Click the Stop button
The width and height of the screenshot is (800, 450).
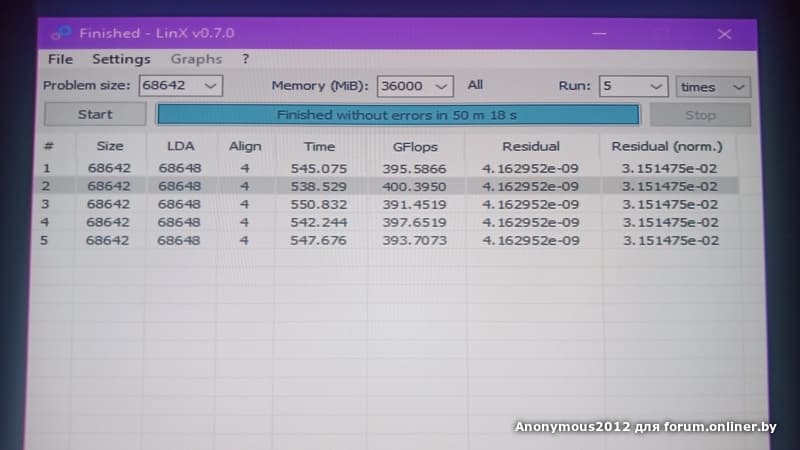pyautogui.click(x=700, y=115)
